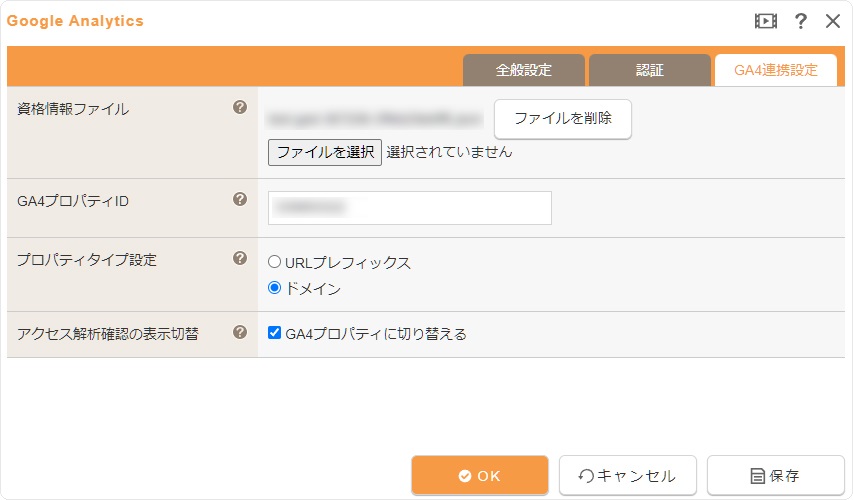Focus the GA4プロパティID input field

click(x=410, y=208)
